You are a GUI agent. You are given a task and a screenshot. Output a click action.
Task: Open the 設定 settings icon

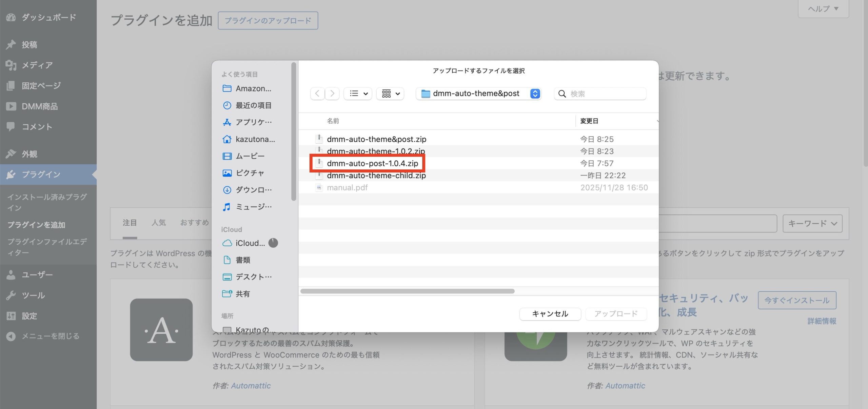click(x=11, y=315)
